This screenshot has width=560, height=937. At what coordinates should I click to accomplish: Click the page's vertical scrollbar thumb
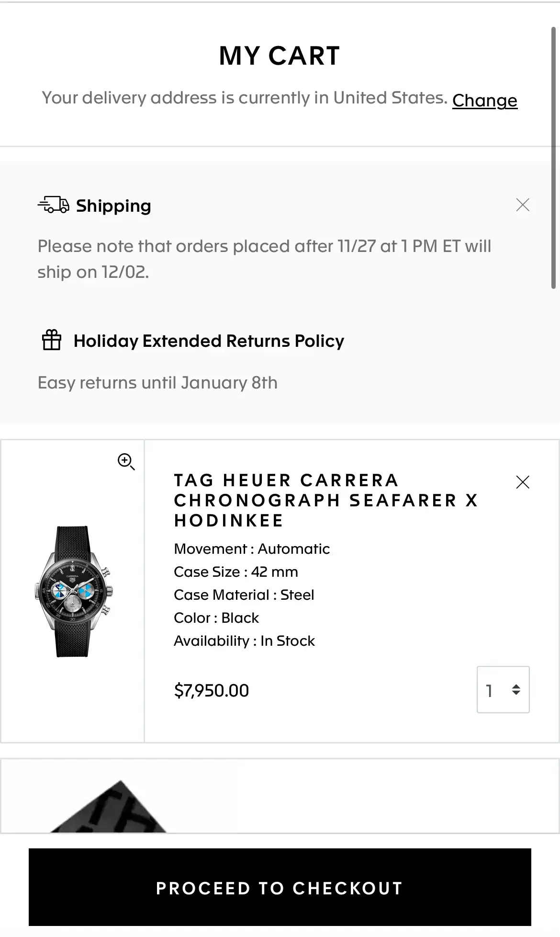coord(554,158)
